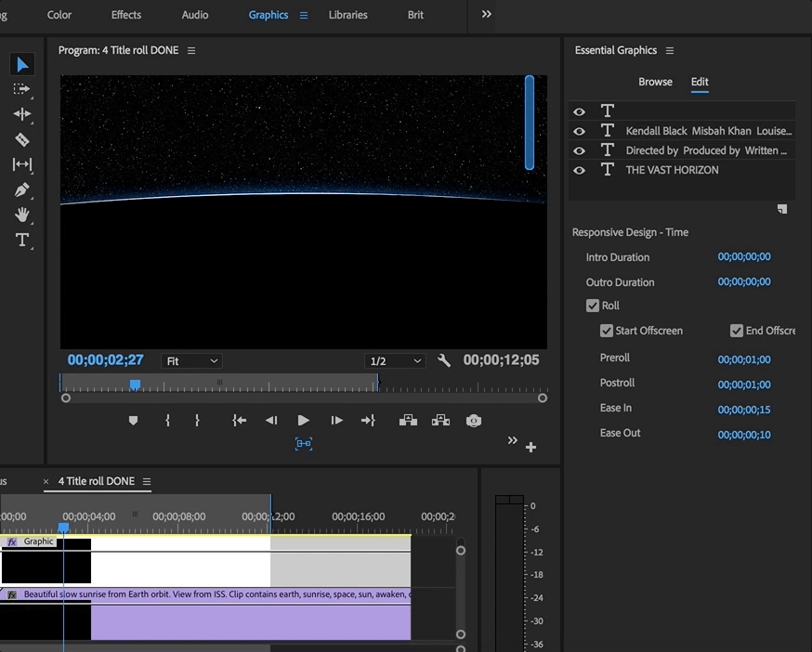Toggle the Start Offscreen checkbox
The image size is (812, 652).
pyautogui.click(x=607, y=331)
